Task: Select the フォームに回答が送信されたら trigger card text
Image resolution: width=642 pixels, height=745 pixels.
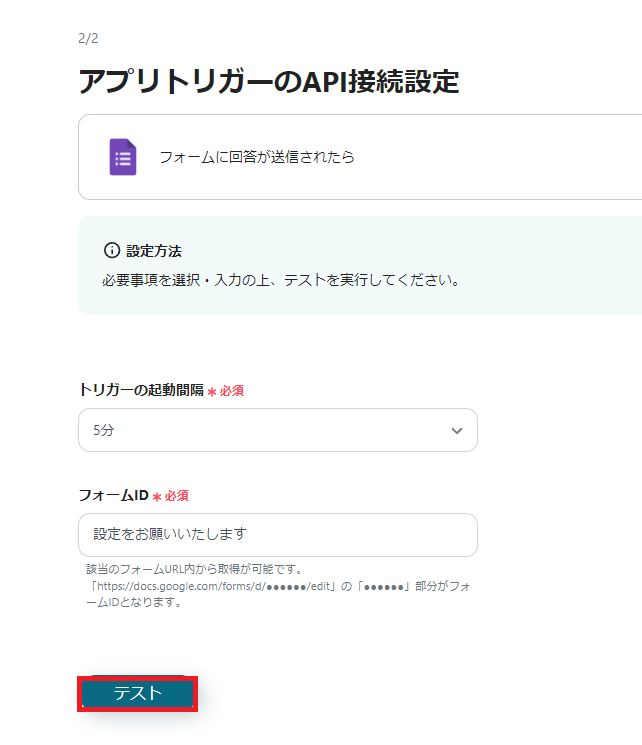Action: (257, 157)
